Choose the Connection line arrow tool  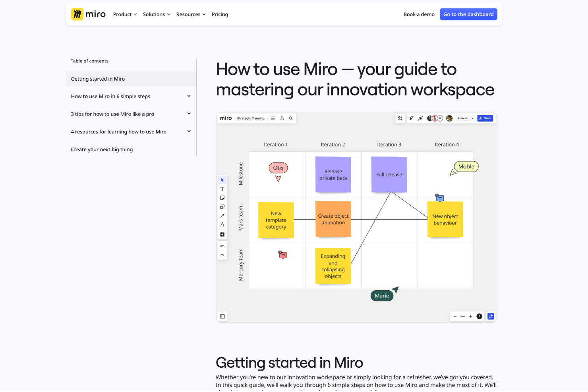click(x=222, y=216)
